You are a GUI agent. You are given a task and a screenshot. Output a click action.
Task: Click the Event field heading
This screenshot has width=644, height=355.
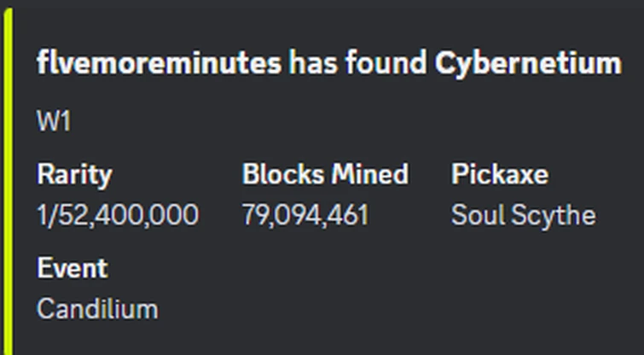pyautogui.click(x=72, y=268)
